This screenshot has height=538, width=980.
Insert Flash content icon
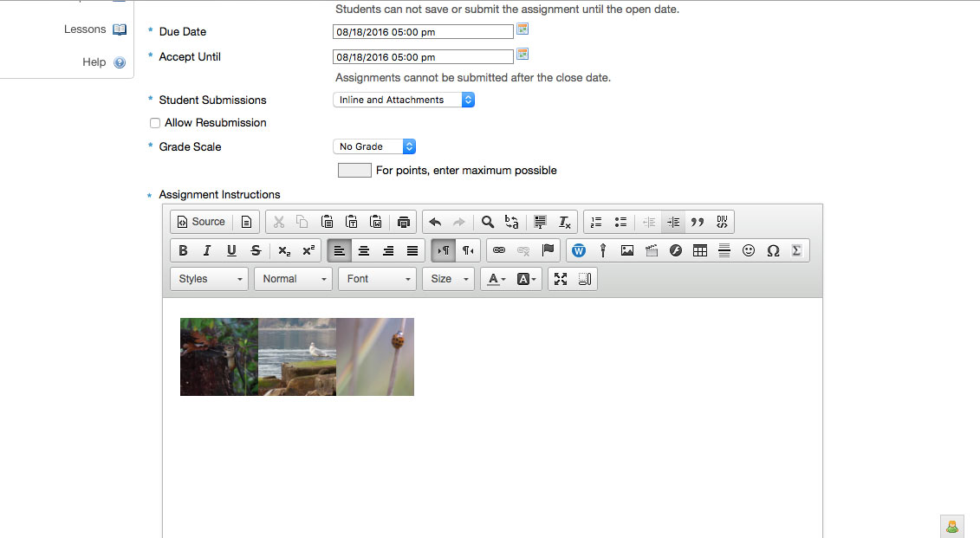click(x=676, y=250)
